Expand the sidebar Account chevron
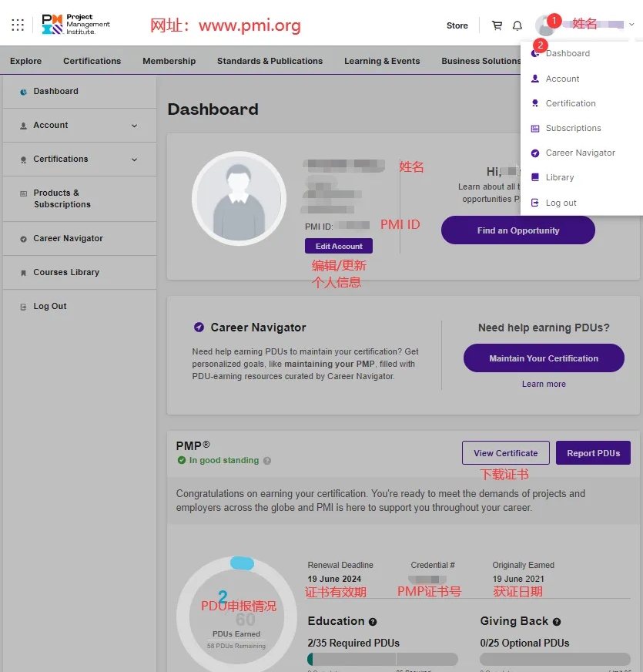This screenshot has height=672, width=643. [x=135, y=126]
